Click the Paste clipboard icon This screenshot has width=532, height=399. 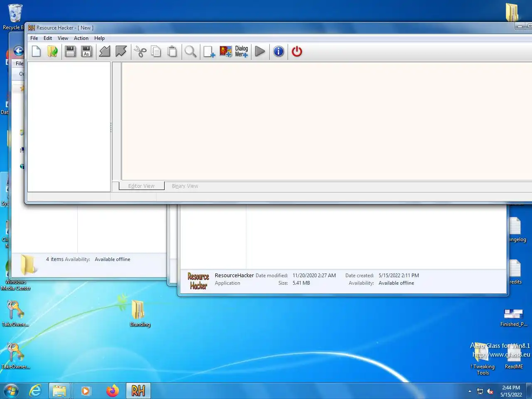(x=172, y=52)
